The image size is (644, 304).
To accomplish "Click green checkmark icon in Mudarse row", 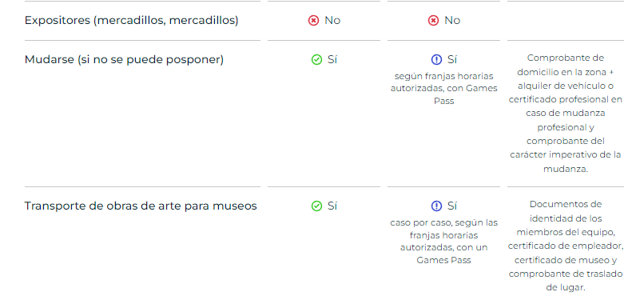I will pyautogui.click(x=316, y=60).
